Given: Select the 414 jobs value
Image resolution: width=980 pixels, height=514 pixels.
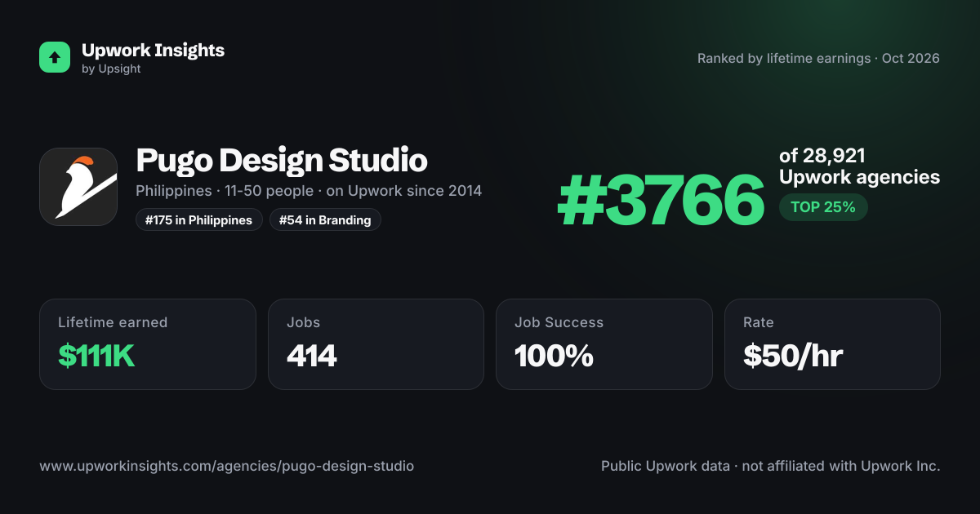Looking at the screenshot, I should click(312, 356).
